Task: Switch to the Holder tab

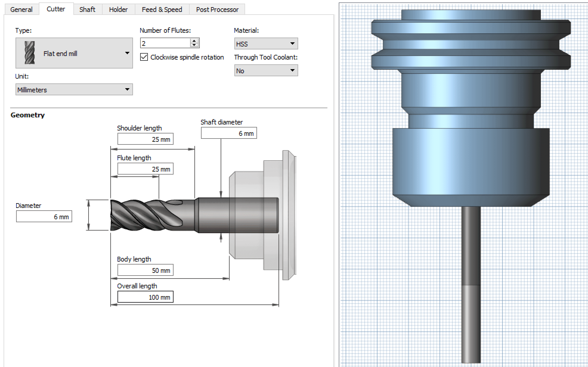Action: click(x=118, y=10)
